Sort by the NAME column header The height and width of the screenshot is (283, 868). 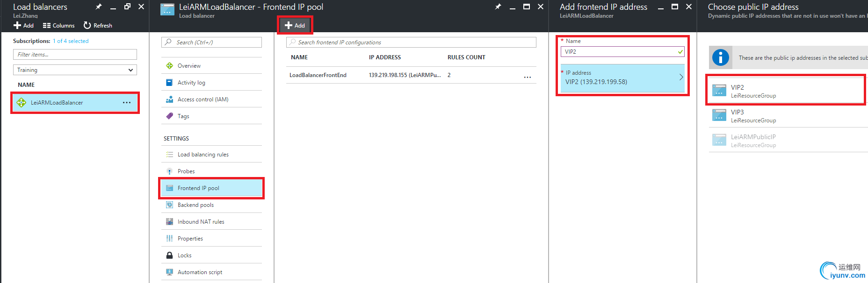coord(299,57)
